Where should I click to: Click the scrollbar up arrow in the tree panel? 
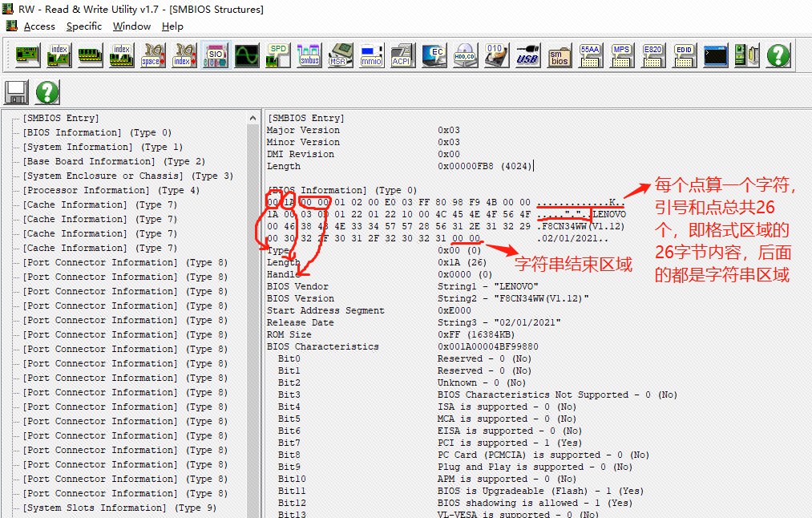(x=252, y=116)
